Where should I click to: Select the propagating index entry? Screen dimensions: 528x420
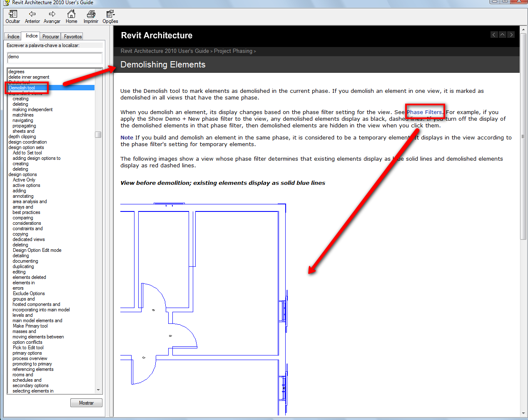tap(24, 126)
